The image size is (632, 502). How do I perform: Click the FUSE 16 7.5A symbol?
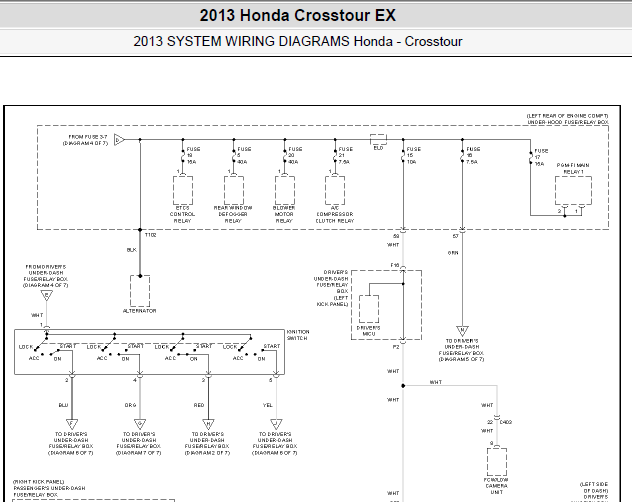click(462, 156)
